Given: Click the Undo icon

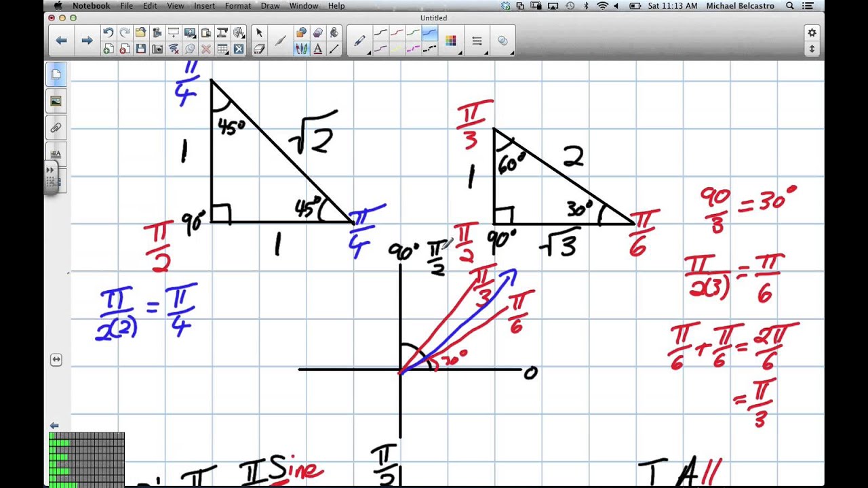Looking at the screenshot, I should 108,33.
